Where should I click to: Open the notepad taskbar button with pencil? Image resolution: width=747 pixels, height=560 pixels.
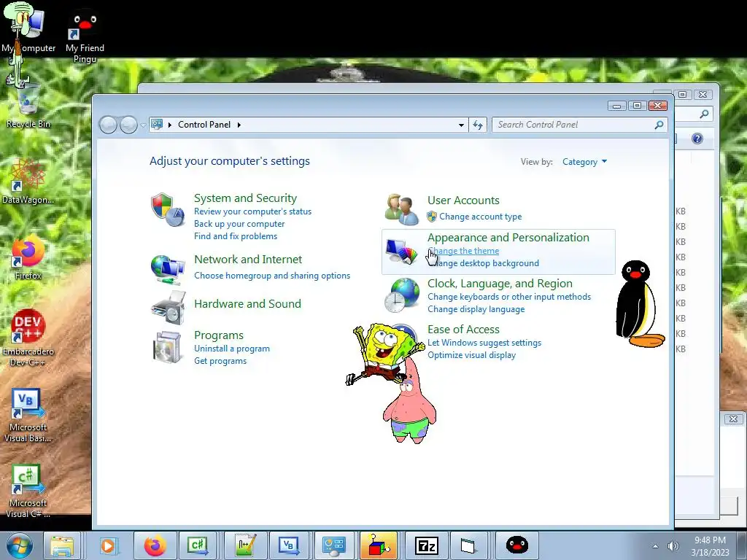point(244,545)
